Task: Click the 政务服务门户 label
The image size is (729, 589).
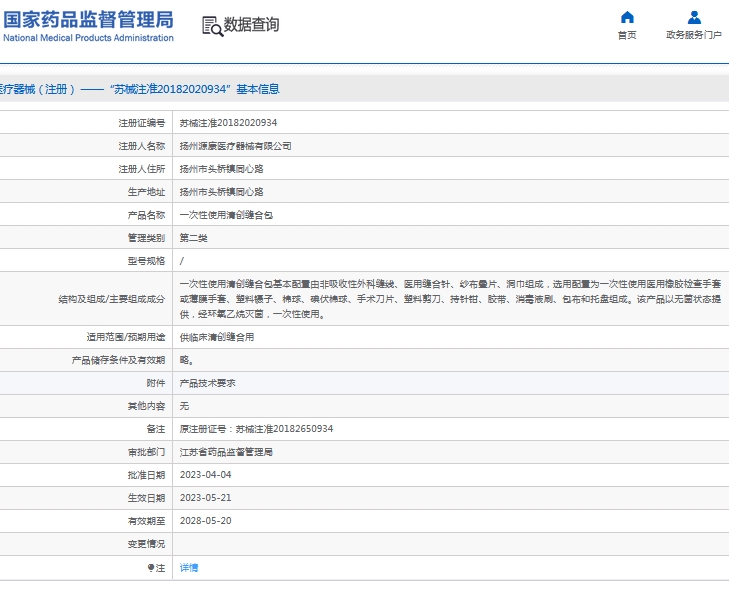Action: point(694,35)
